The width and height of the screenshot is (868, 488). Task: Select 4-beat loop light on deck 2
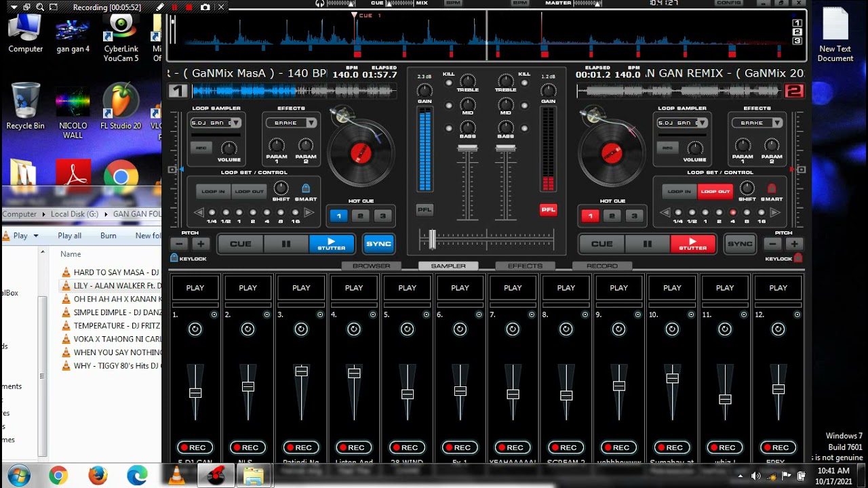pos(732,213)
